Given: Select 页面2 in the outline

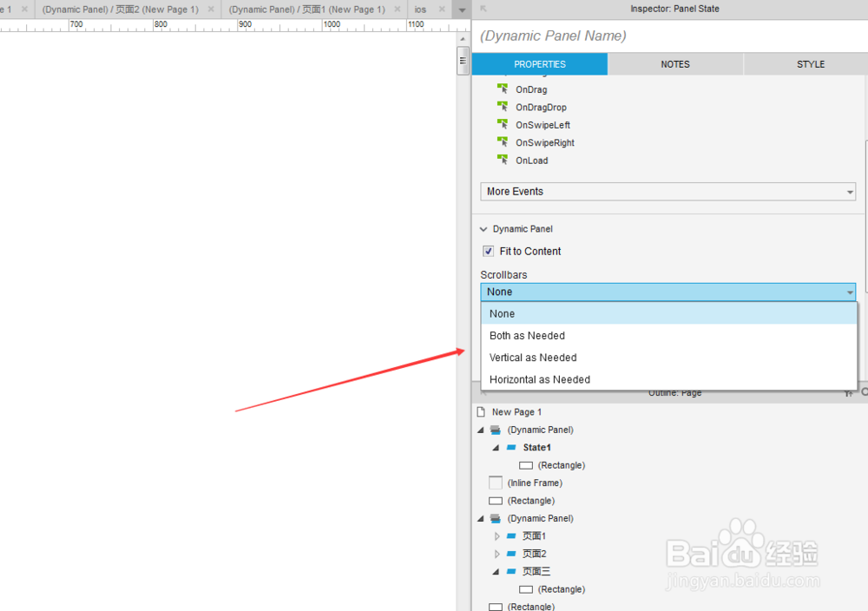Looking at the screenshot, I should (x=534, y=554).
